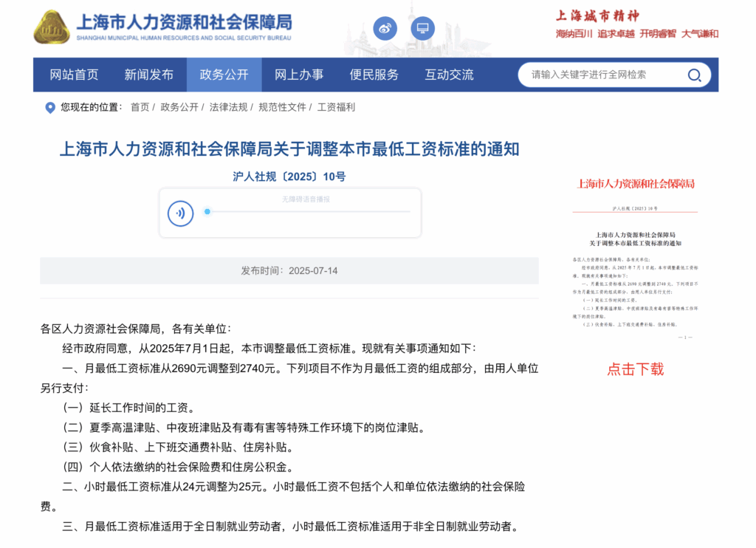The image size is (756, 548).
Task: Open the 互动交流 nav tab
Action: [x=449, y=75]
